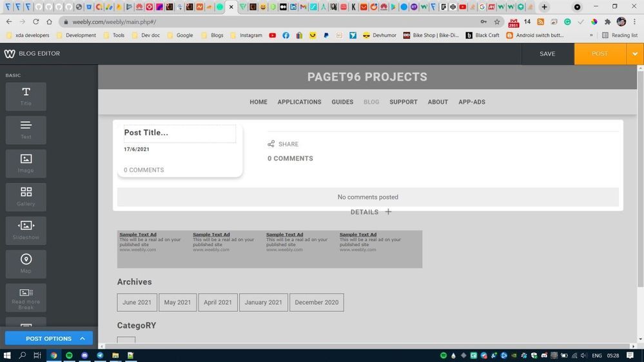The width and height of the screenshot is (644, 362).
Task: Click the Save button
Action: pos(547,54)
